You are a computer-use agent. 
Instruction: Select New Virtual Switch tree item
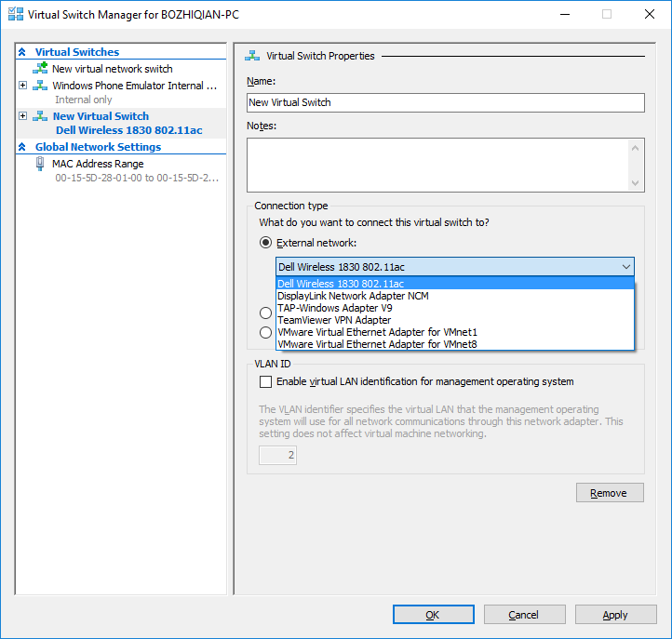coord(101,116)
